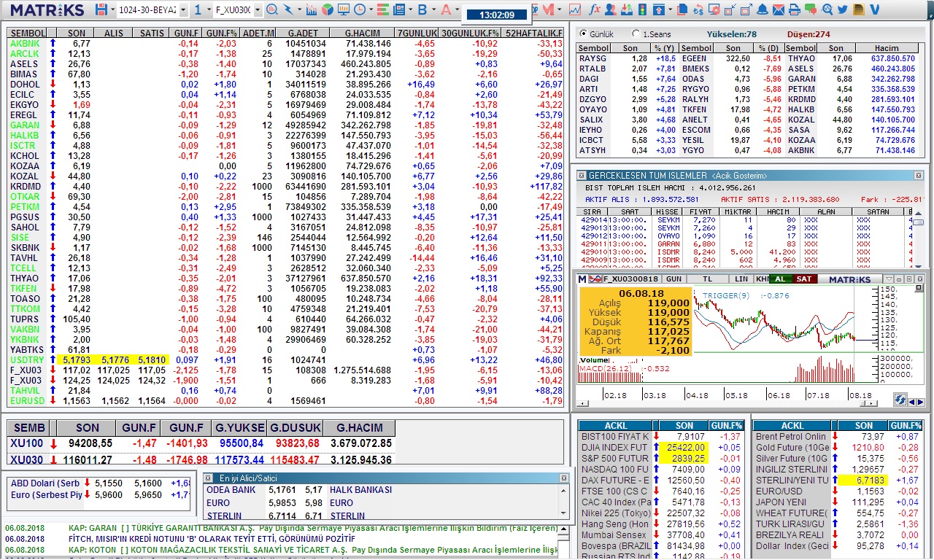Click the printer icon in toolbar
The height and width of the screenshot is (560, 934).
click(x=795, y=9)
